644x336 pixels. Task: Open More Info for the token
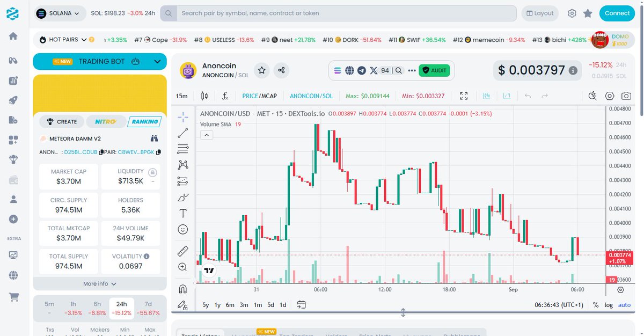(x=99, y=283)
